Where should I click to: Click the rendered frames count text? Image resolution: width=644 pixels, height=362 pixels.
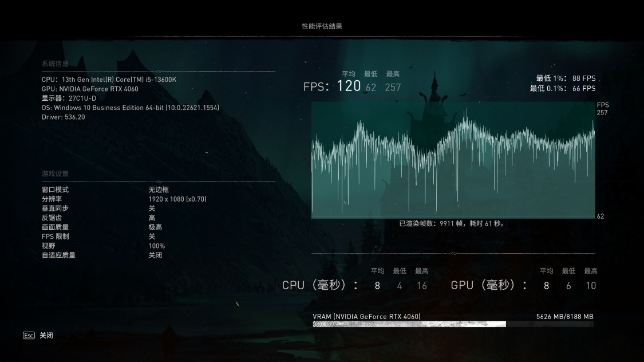click(452, 223)
